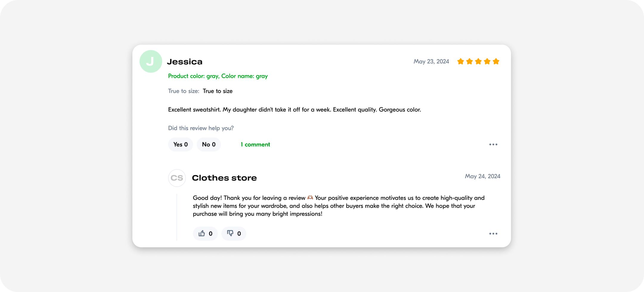Click the first rating star
The width and height of the screenshot is (644, 292).
coord(461,61)
